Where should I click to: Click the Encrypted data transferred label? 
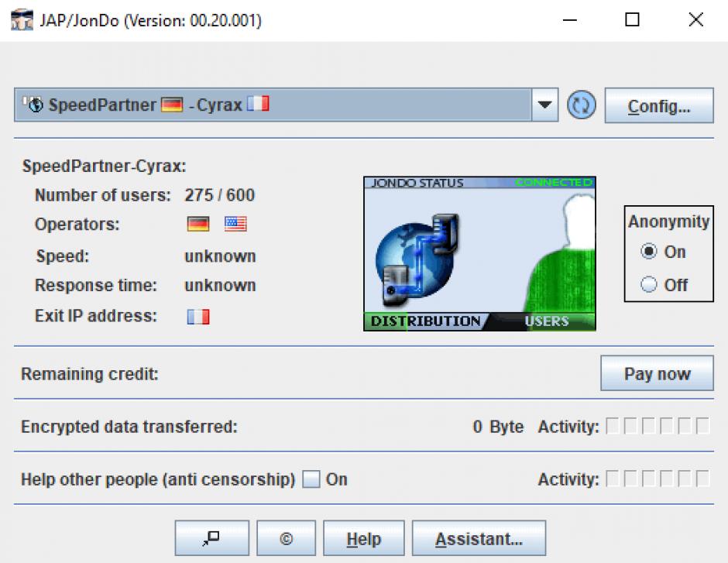129,427
